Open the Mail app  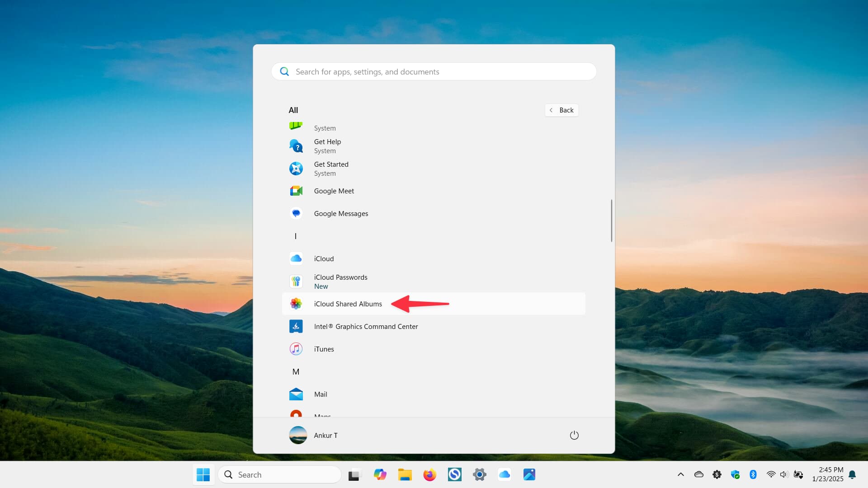[433, 394]
